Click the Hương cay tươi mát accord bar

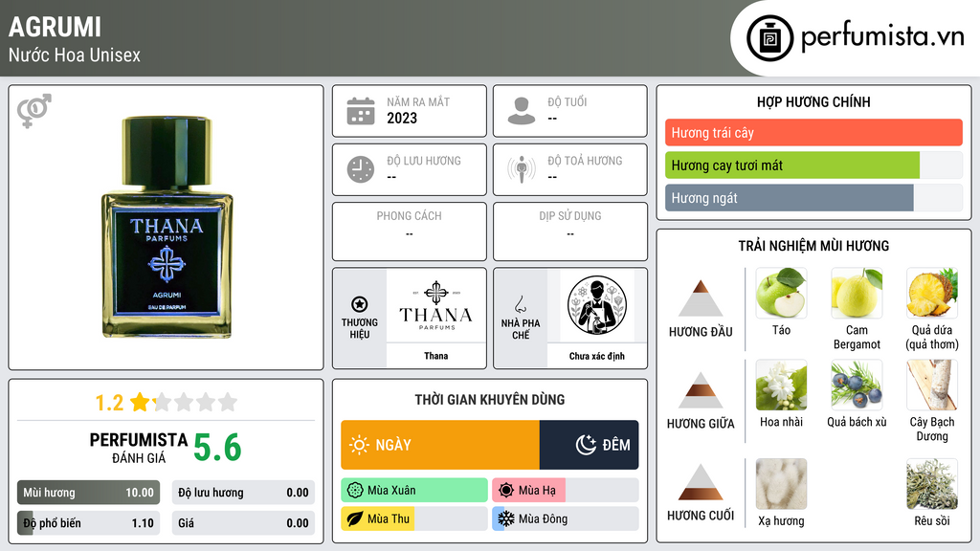[813, 165]
